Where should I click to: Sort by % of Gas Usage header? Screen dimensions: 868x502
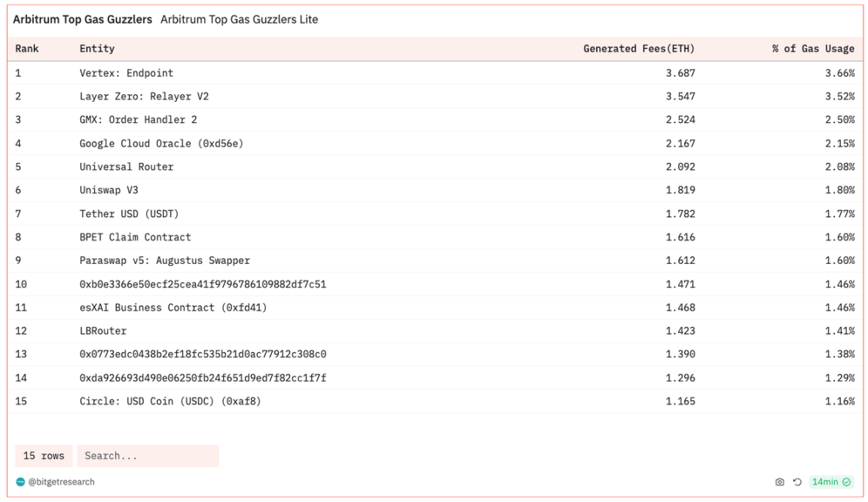[813, 49]
